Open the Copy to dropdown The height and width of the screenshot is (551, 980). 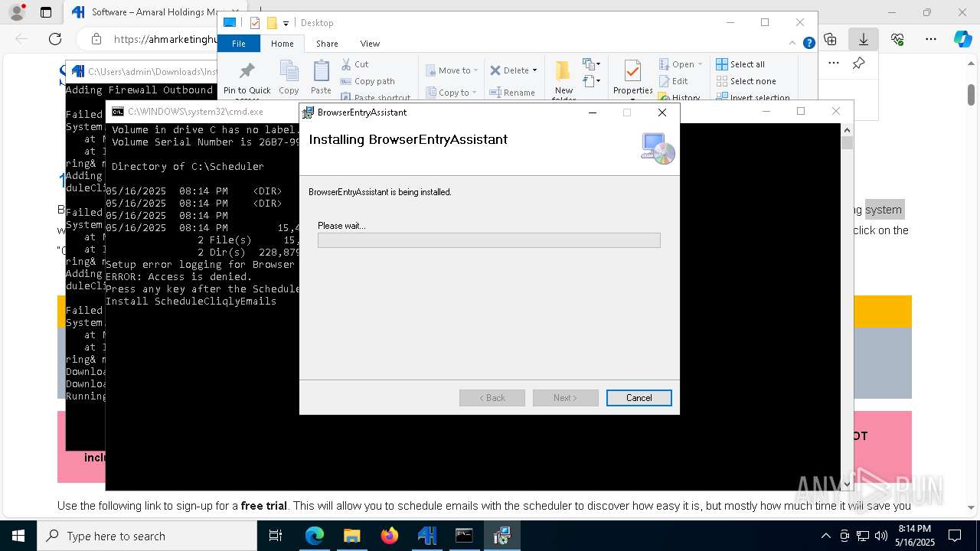452,93
